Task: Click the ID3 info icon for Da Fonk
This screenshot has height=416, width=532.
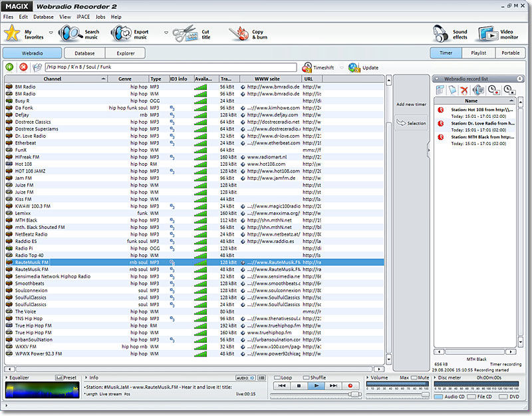Action: click(172, 108)
